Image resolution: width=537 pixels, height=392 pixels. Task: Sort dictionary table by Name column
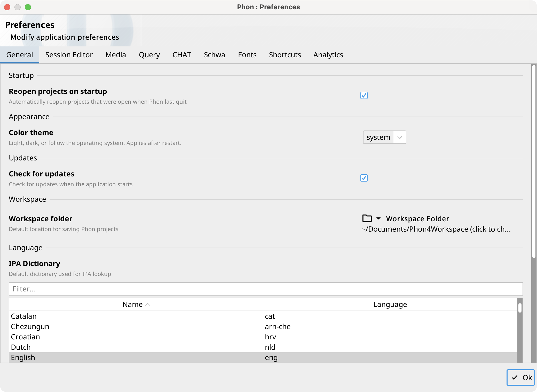(136, 304)
